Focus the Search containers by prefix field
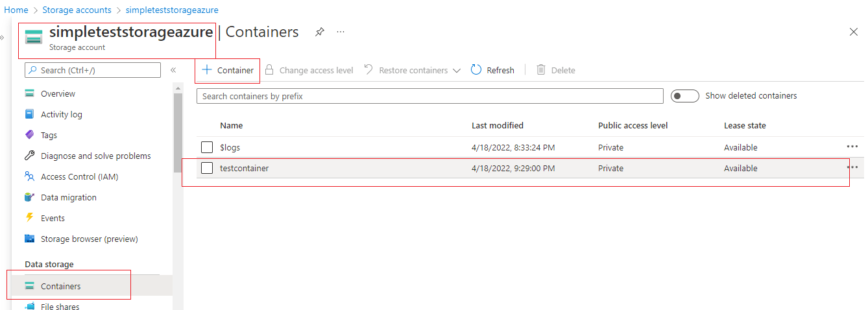The image size is (868, 310). click(429, 96)
